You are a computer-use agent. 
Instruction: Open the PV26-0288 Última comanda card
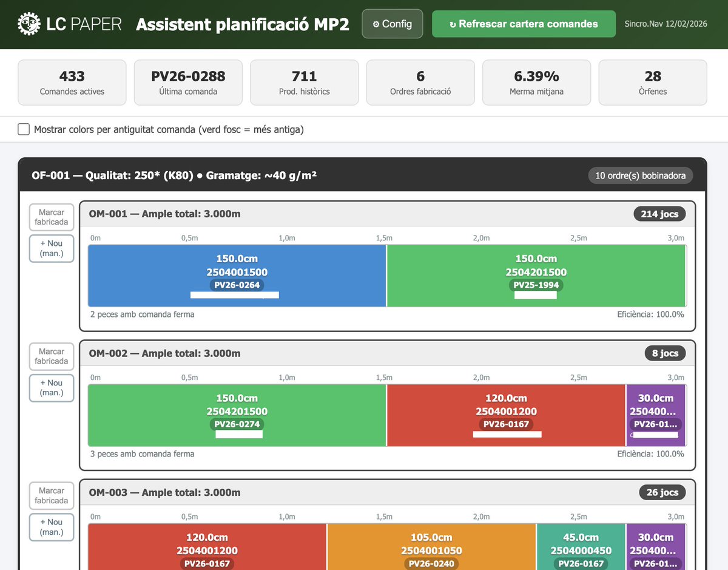tap(188, 83)
